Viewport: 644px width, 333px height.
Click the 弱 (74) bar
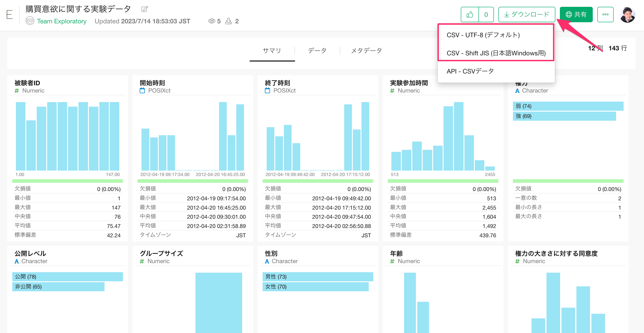tap(568, 106)
